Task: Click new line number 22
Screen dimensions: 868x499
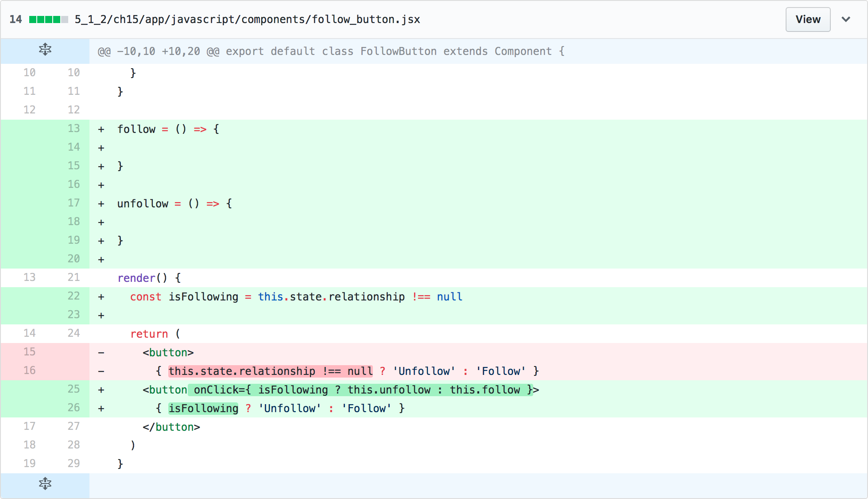Action: tap(74, 296)
